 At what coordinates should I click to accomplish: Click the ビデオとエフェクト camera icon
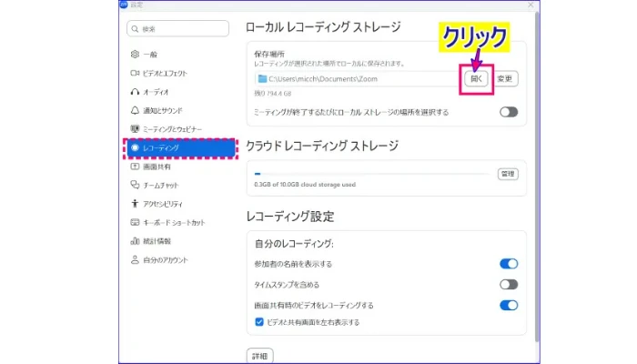point(135,73)
